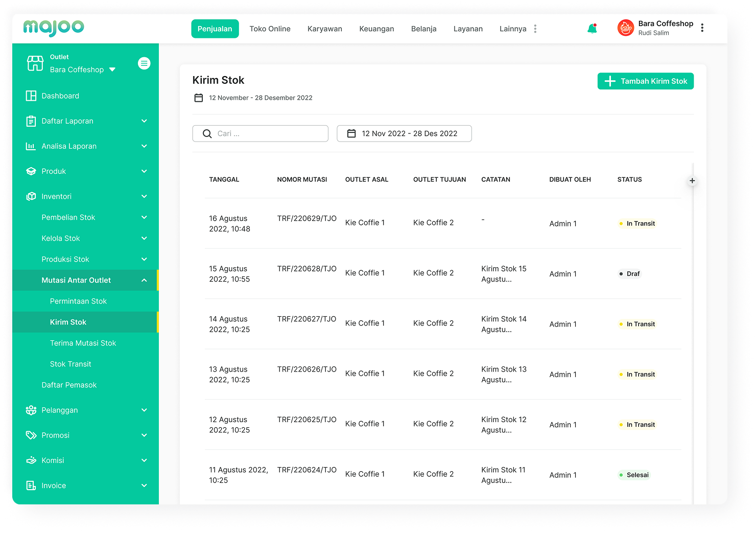Select Kirim Stok in sidebar

(85, 322)
